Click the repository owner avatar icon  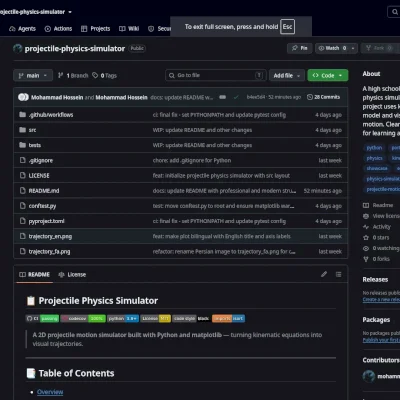point(18,49)
